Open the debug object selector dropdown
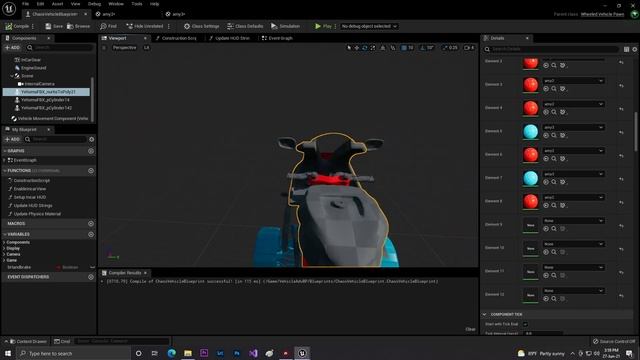640x360 pixels. coord(369,26)
